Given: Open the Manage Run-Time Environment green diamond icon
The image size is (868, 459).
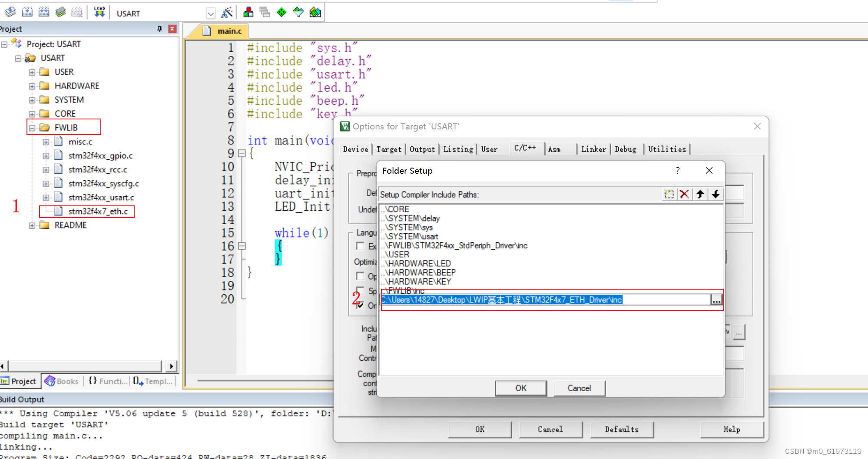Looking at the screenshot, I should (x=281, y=12).
